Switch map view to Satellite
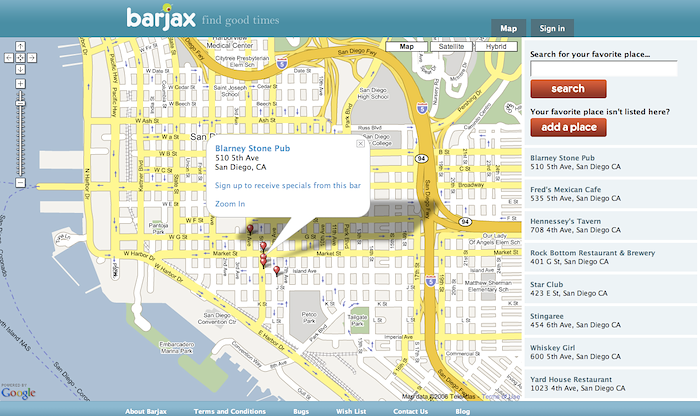The image size is (700, 416). coord(451,46)
